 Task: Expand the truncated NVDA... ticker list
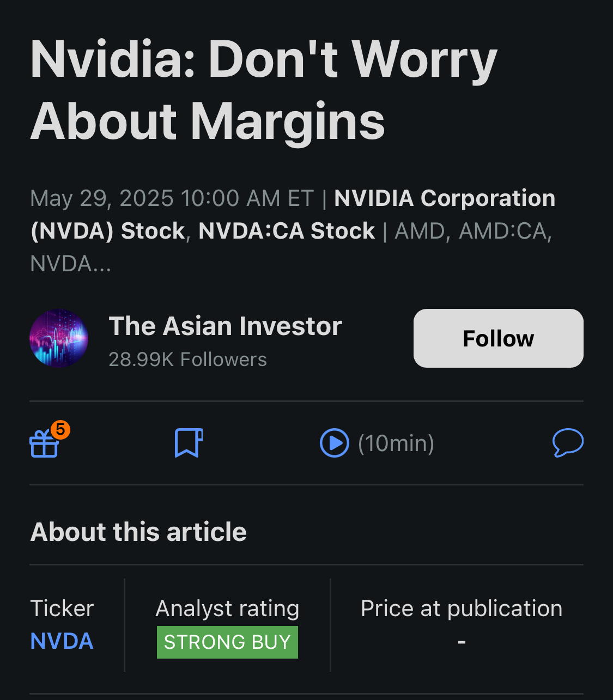(x=71, y=264)
